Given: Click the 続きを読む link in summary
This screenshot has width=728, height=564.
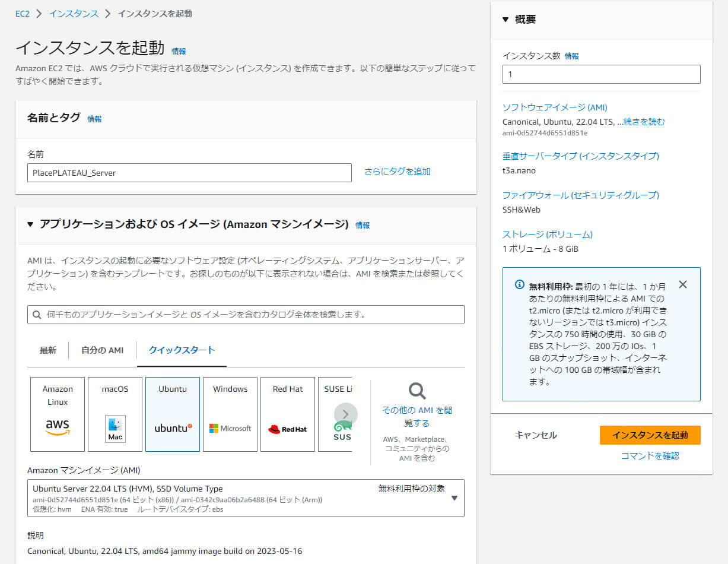Looking at the screenshot, I should click(x=644, y=122).
